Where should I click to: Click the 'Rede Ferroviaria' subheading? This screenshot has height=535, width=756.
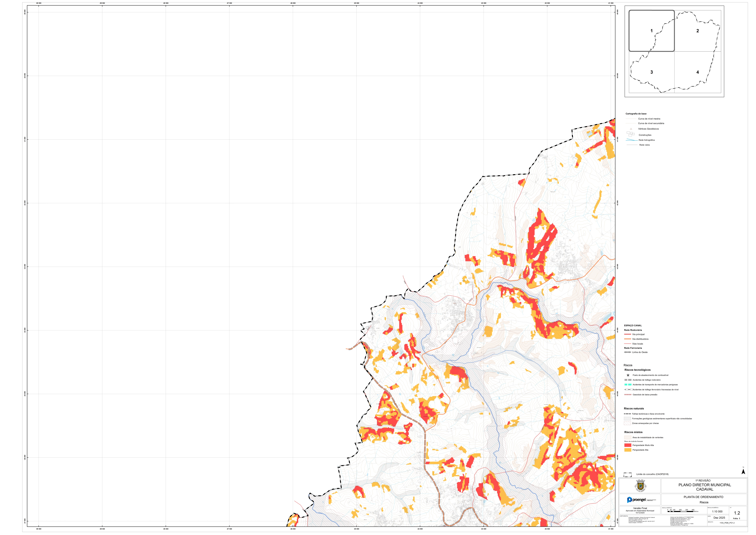[x=633, y=348]
